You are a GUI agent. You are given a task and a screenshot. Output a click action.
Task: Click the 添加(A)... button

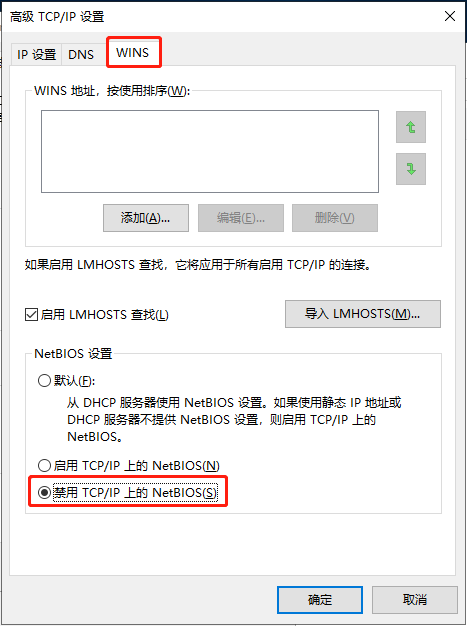pyautogui.click(x=146, y=218)
